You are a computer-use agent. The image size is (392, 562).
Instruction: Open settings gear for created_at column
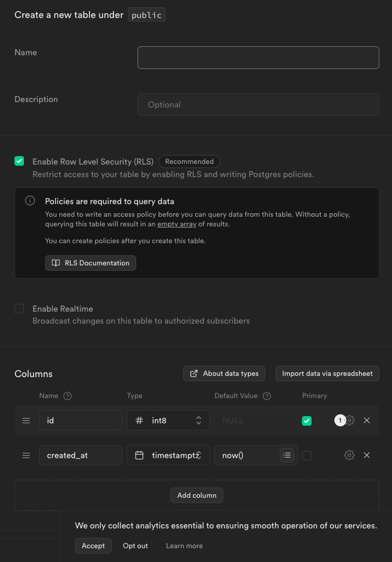point(349,455)
